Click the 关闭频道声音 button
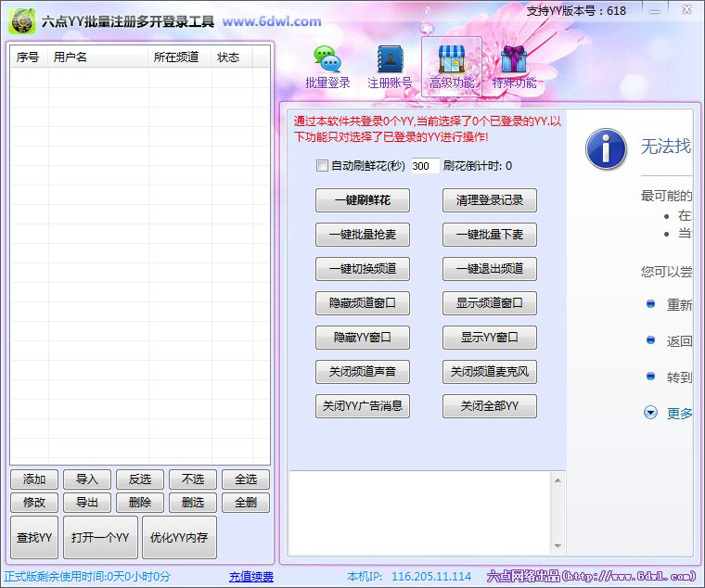This screenshot has width=705, height=588. pos(363,371)
